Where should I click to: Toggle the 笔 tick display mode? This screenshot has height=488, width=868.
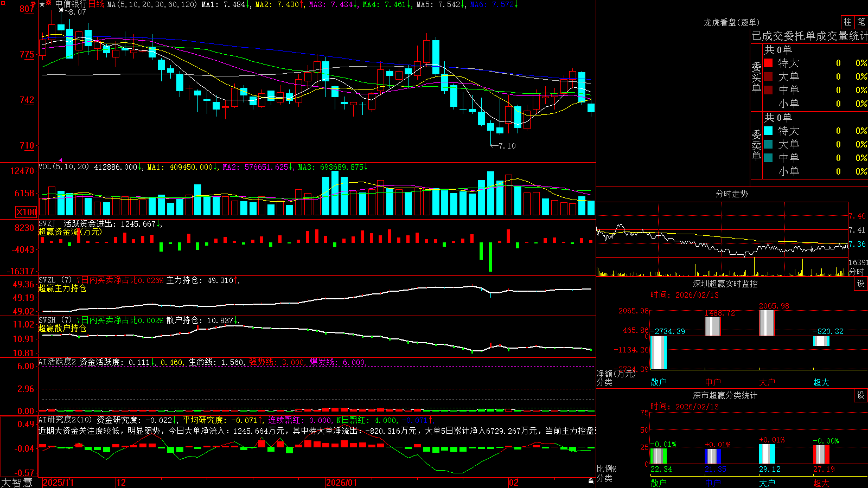(x=861, y=22)
